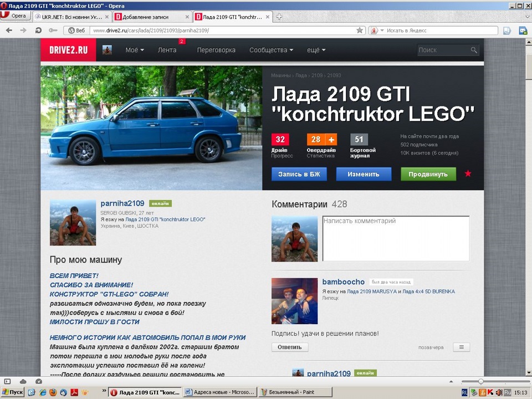Click the mail icon at the toolbar's far right
Screen dimensions: 532x399
pos(523,30)
